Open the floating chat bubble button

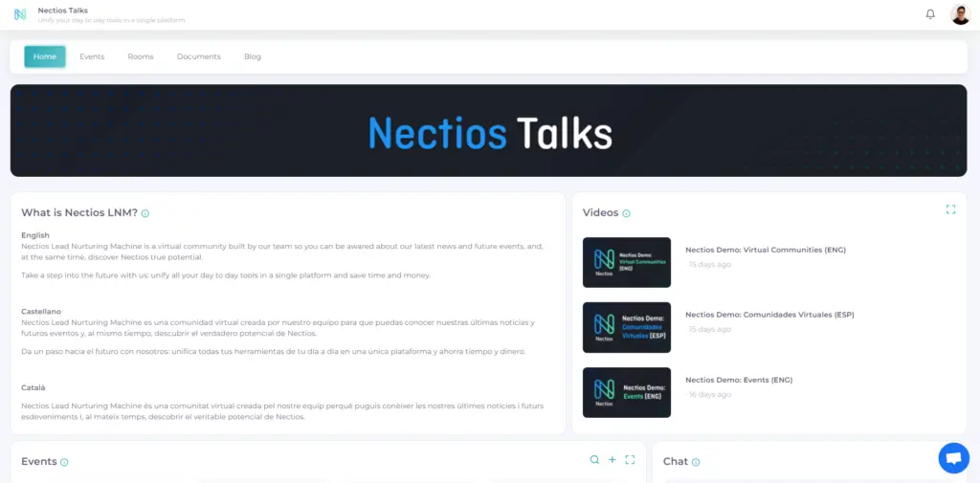click(954, 458)
